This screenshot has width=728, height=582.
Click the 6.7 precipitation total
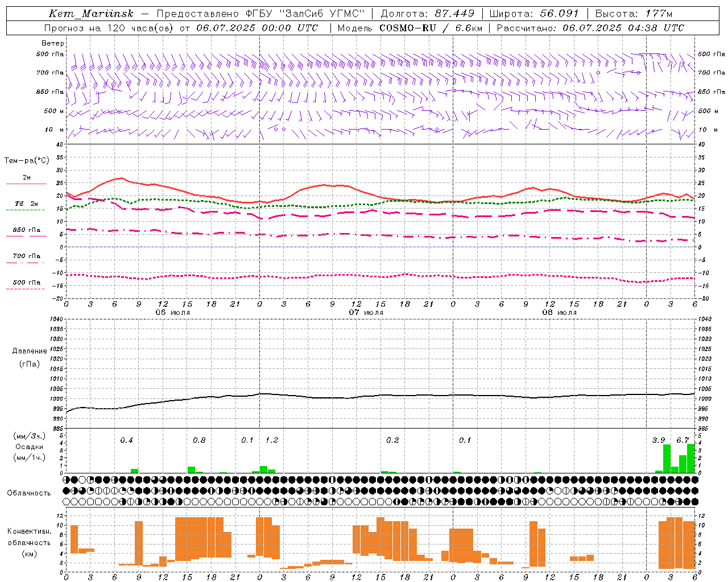682,440
